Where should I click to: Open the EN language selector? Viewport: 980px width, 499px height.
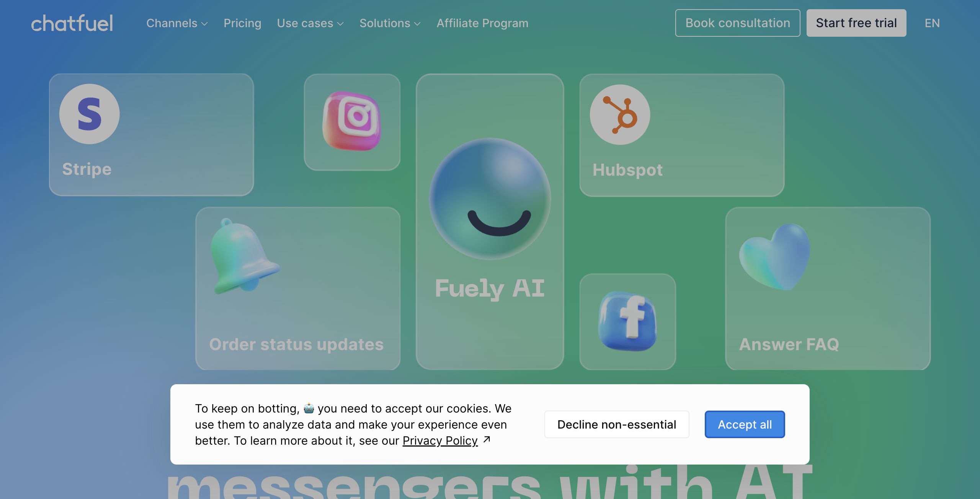coord(932,23)
